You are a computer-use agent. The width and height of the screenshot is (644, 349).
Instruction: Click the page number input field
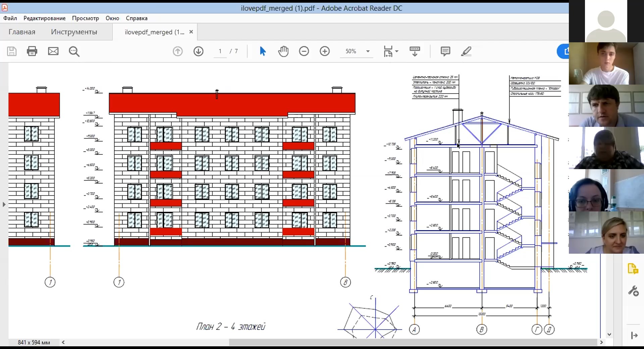(x=220, y=51)
